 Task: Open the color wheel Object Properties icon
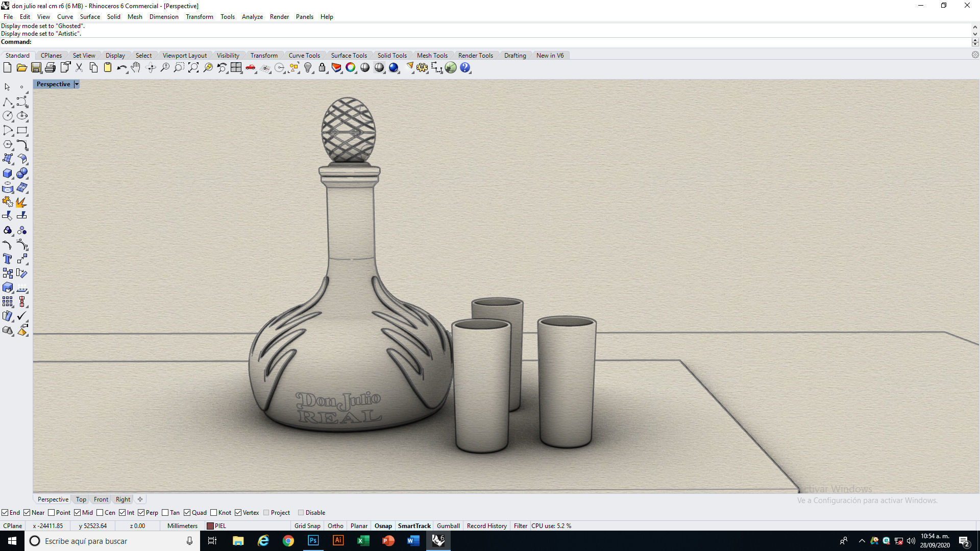(x=351, y=67)
